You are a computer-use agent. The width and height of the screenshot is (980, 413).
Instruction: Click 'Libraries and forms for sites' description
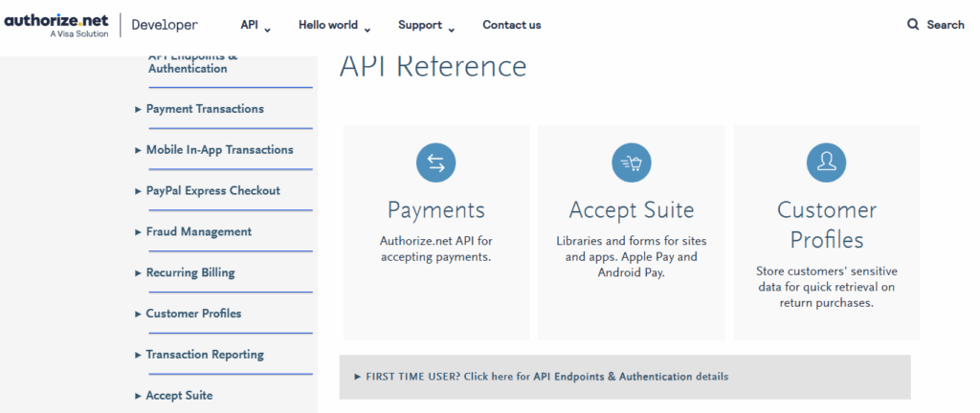point(632,256)
